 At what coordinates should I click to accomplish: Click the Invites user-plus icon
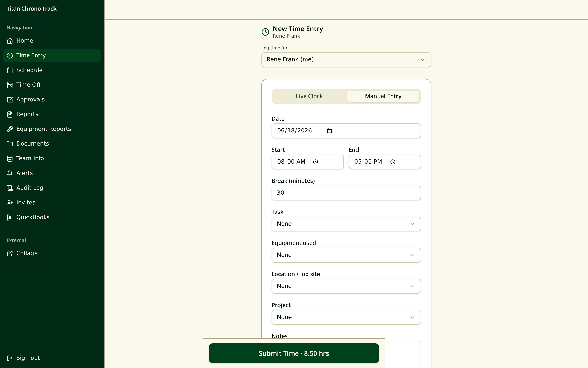[10, 203]
